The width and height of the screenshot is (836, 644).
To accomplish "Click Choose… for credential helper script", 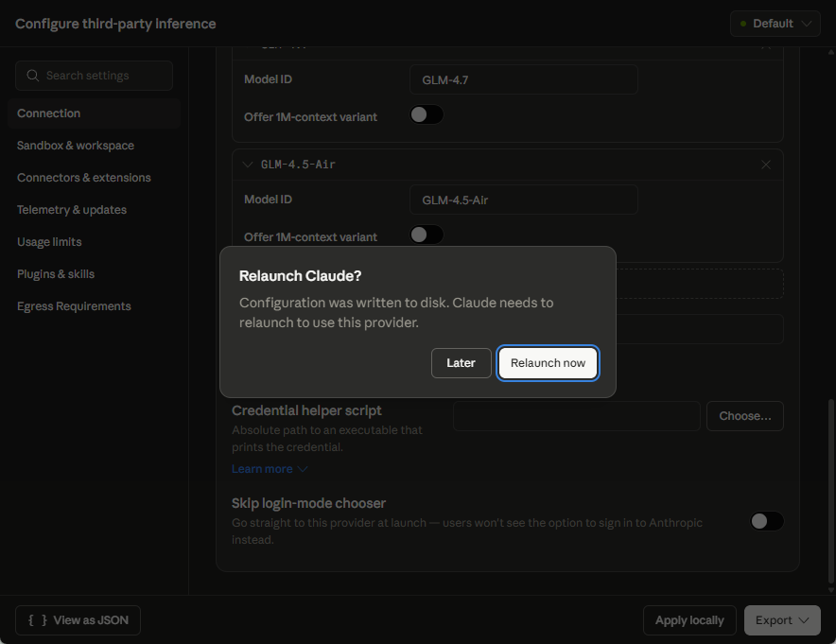I will (745, 416).
